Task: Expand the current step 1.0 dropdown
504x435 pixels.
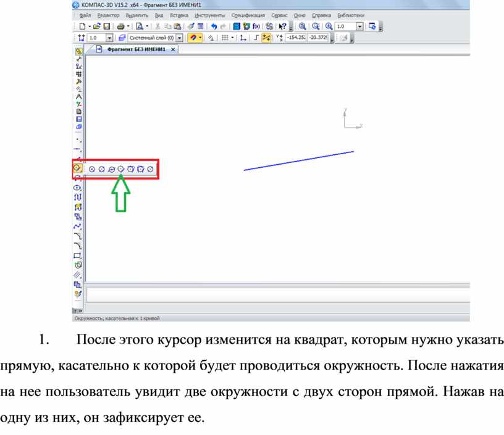Action: pyautogui.click(x=109, y=38)
